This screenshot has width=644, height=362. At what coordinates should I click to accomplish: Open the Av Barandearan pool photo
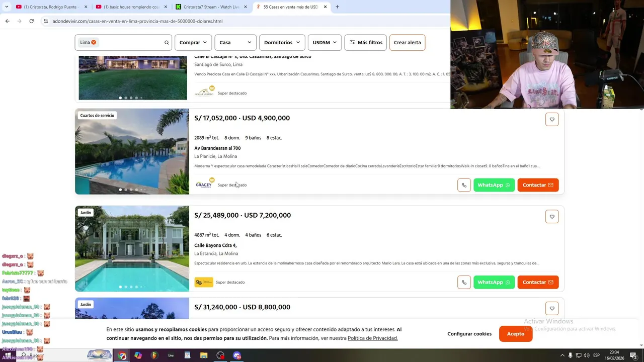[132, 151]
